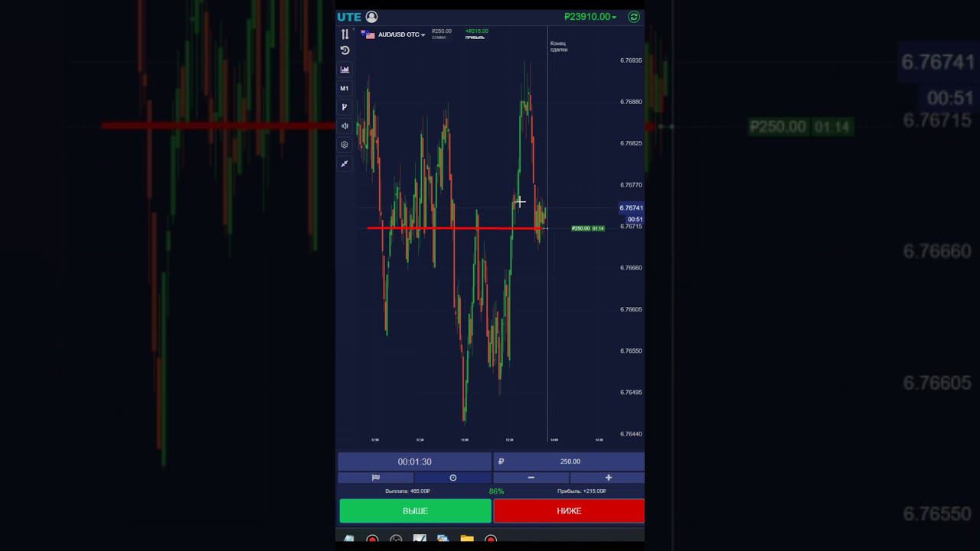Toggle fullscreen with the arrows icon
Image resolution: width=980 pixels, height=551 pixels.
pos(345,164)
